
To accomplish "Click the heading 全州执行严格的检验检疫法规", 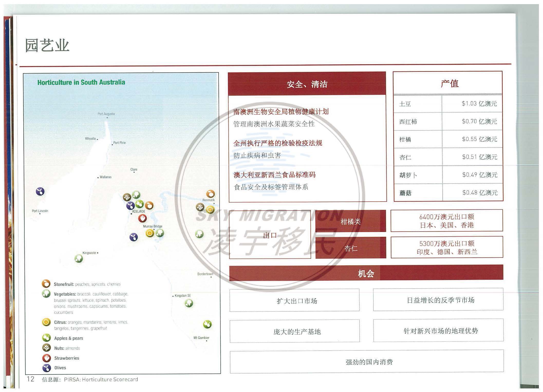I will (x=278, y=143).
